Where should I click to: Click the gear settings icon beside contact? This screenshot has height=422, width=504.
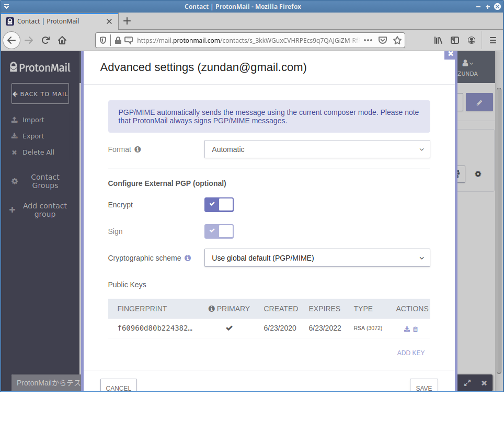pyautogui.click(x=478, y=174)
